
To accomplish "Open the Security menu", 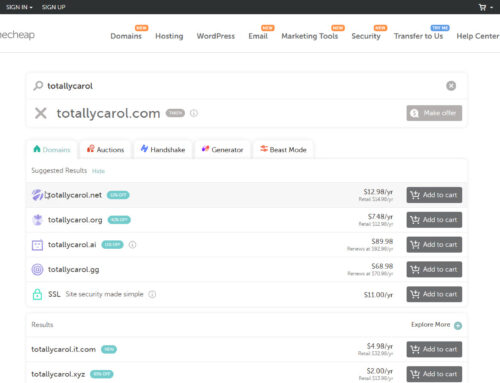I will tap(366, 36).
